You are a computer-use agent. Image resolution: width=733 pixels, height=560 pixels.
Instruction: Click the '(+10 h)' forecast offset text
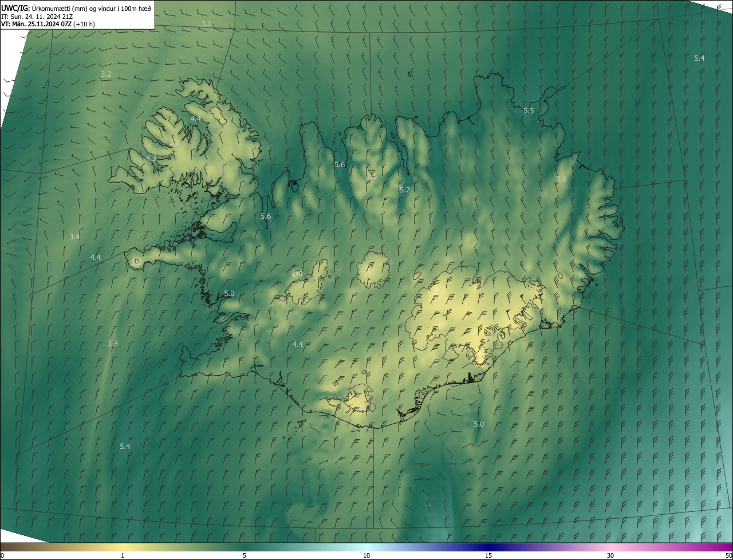pyautogui.click(x=84, y=24)
